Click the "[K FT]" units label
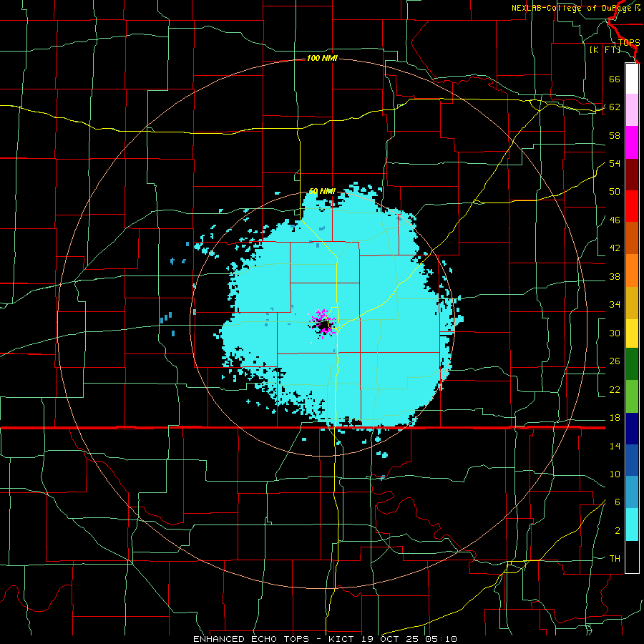This screenshot has height=644, width=644. pyautogui.click(x=605, y=49)
